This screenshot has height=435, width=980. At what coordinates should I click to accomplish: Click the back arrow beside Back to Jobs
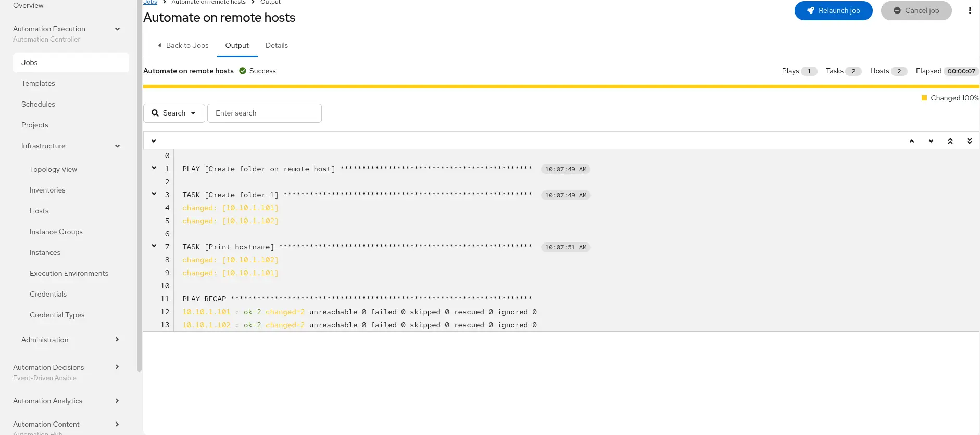[x=159, y=45]
